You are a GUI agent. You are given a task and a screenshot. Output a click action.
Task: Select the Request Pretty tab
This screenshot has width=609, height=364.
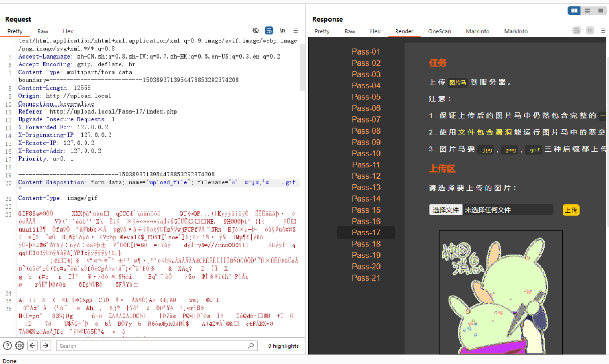15,31
